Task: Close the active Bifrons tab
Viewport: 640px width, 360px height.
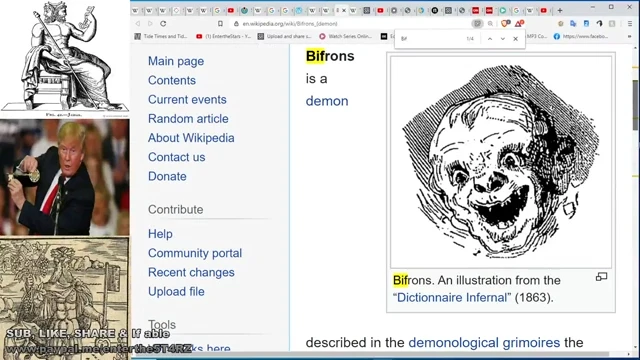Action: coord(344,11)
